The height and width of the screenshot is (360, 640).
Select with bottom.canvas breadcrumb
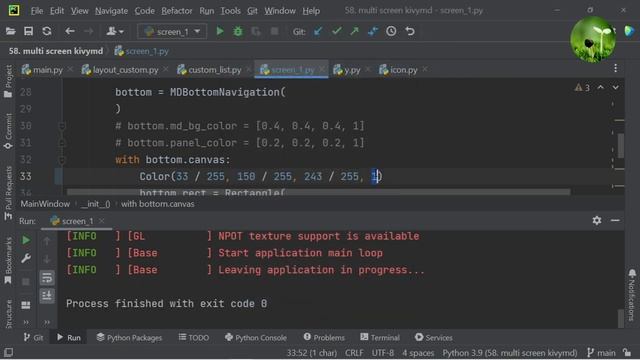[158, 204]
